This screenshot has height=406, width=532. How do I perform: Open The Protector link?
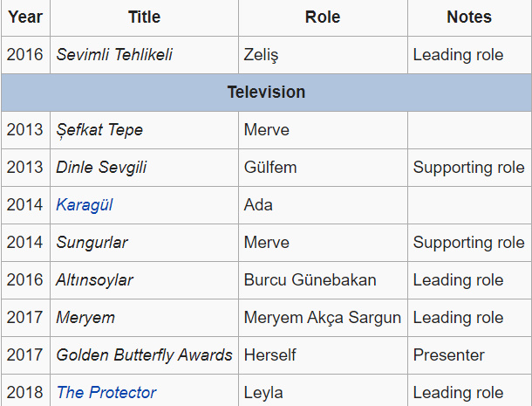tap(106, 392)
